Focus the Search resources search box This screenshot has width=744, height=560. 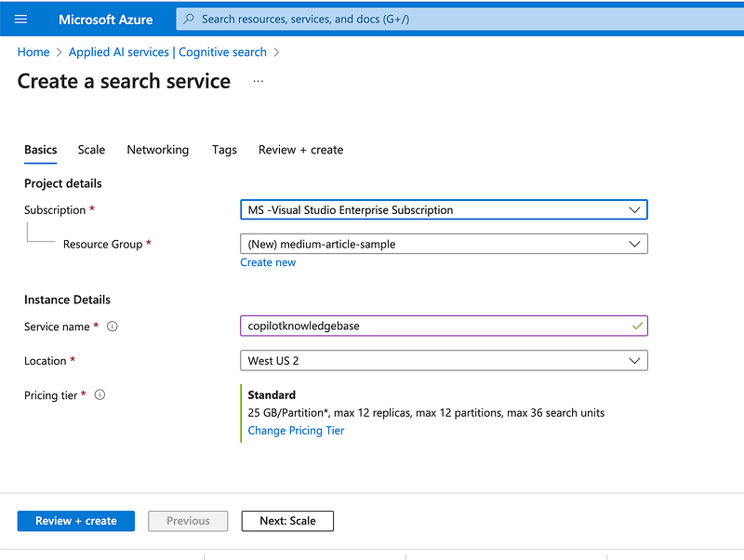[459, 19]
